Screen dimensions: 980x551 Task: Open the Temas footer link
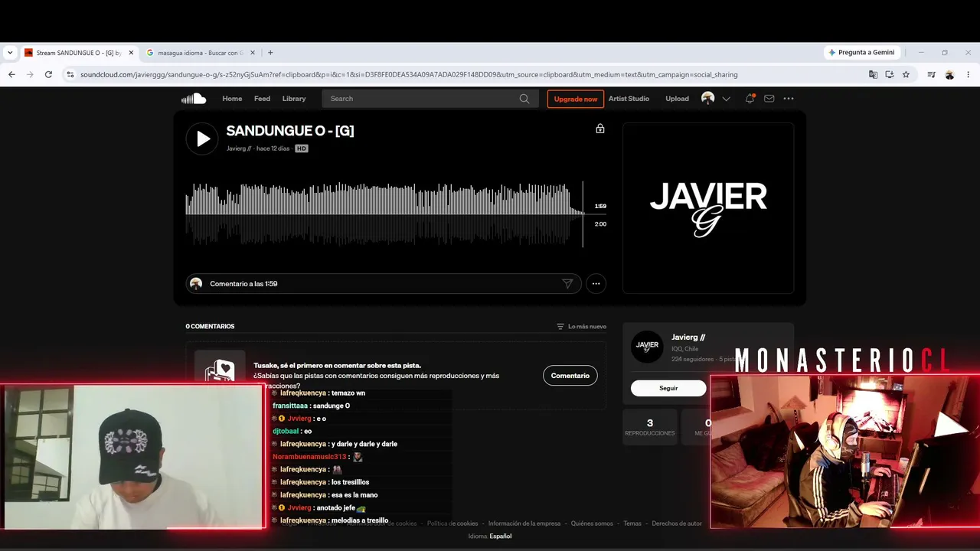point(632,523)
